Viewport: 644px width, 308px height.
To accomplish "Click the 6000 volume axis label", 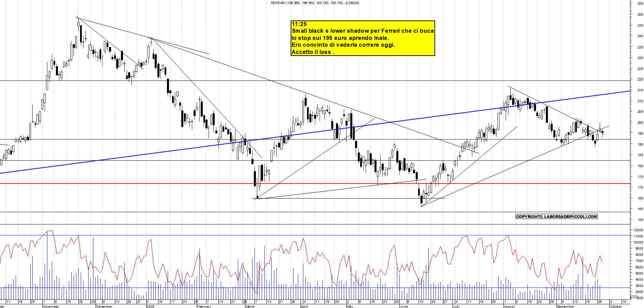I will pos(639,267).
